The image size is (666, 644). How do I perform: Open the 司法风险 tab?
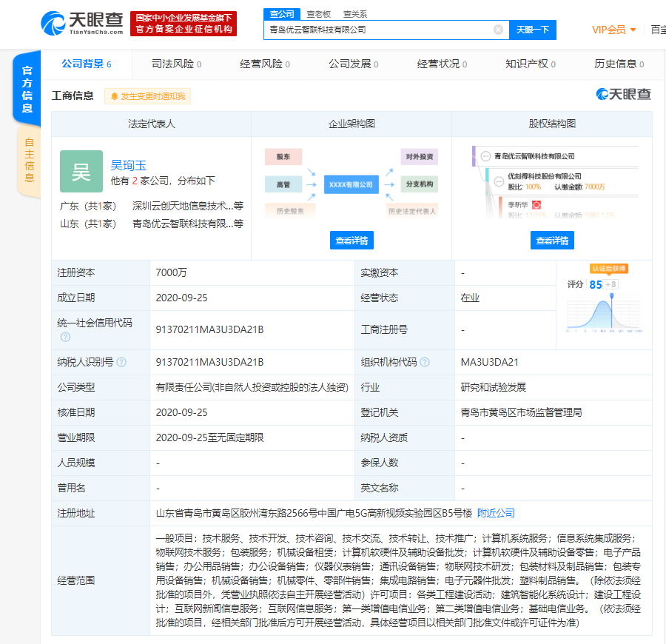click(x=176, y=64)
